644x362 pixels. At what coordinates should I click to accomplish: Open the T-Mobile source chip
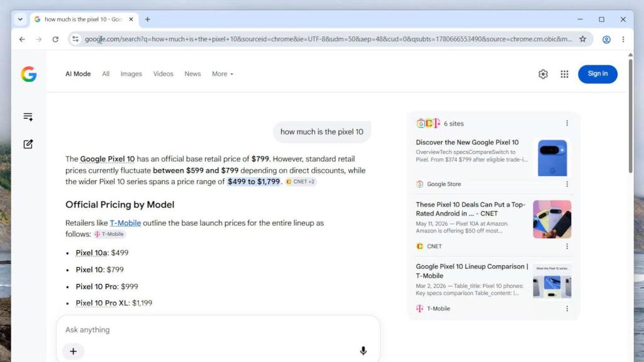[x=109, y=234]
